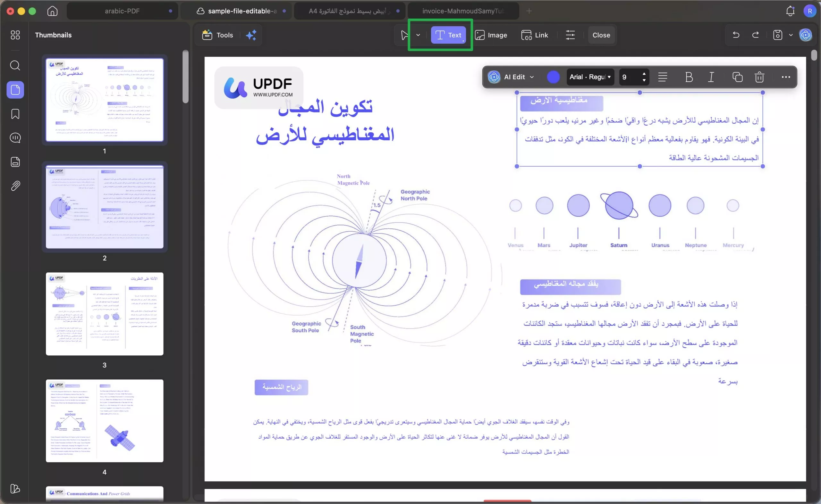
Task: Click the undo arrow
Action: (x=736, y=35)
